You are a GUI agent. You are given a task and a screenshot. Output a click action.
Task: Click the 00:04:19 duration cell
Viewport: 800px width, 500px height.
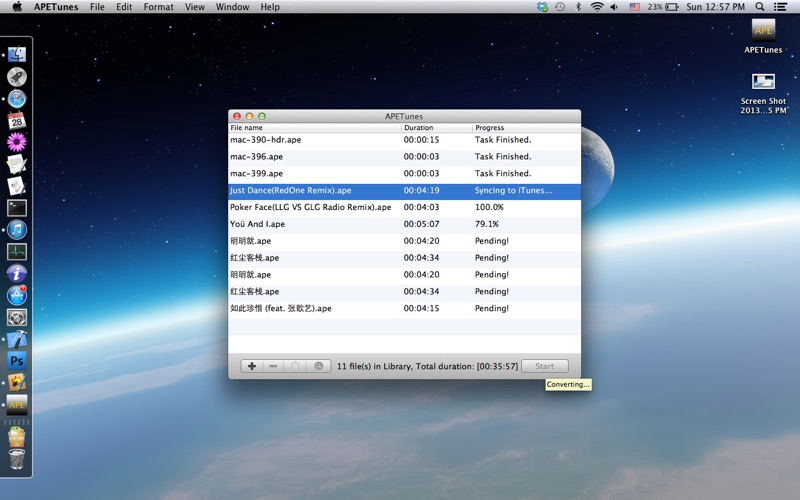click(421, 190)
